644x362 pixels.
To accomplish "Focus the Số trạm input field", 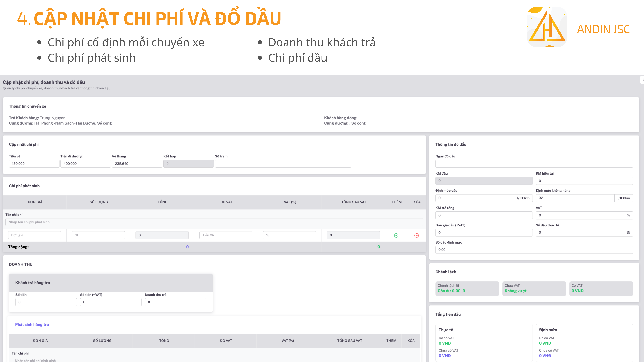I will (283, 164).
